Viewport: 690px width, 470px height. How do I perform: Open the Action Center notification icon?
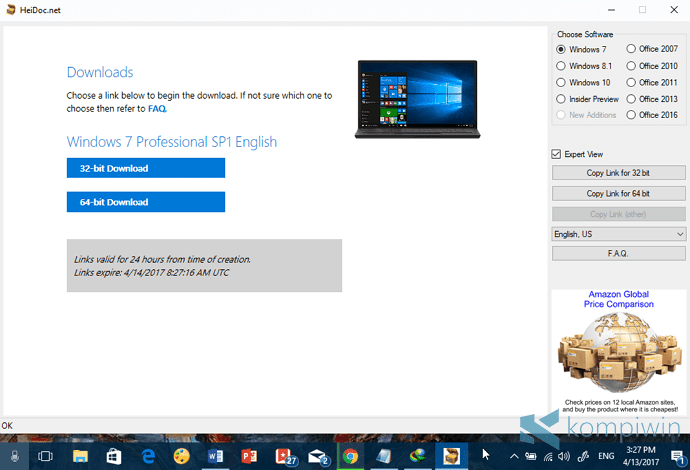point(677,456)
